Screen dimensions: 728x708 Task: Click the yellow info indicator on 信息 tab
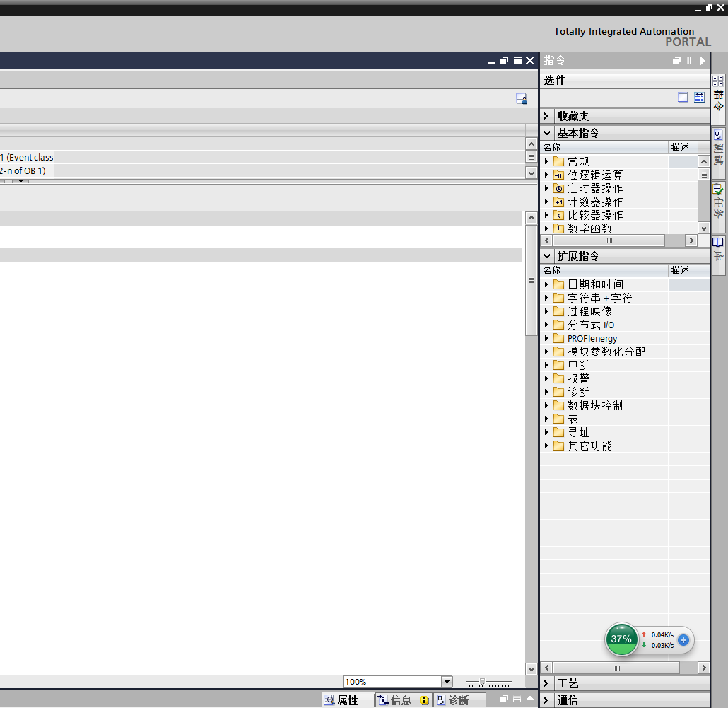424,700
